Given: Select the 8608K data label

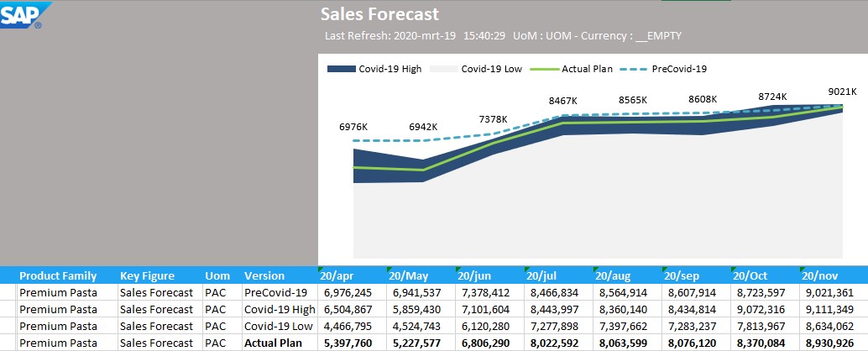Looking at the screenshot, I should [703, 100].
